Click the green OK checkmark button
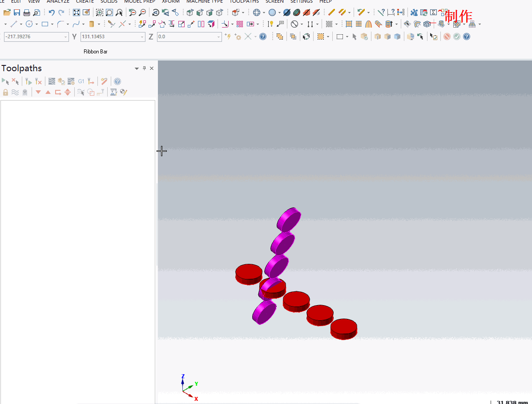532x404 pixels. 457,36
